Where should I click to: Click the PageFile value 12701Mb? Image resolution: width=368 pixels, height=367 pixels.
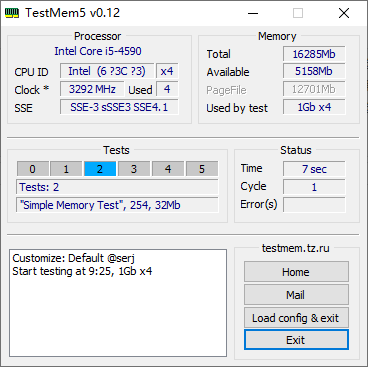(x=314, y=89)
